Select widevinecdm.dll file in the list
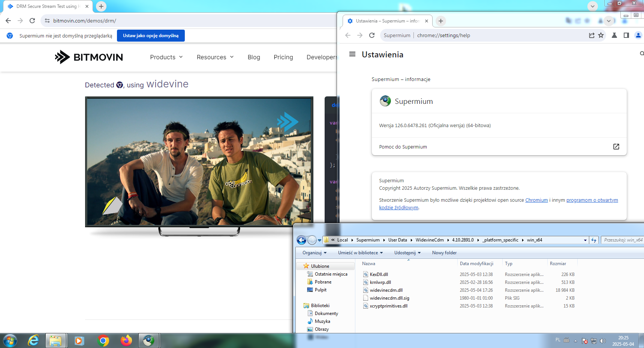 386,290
